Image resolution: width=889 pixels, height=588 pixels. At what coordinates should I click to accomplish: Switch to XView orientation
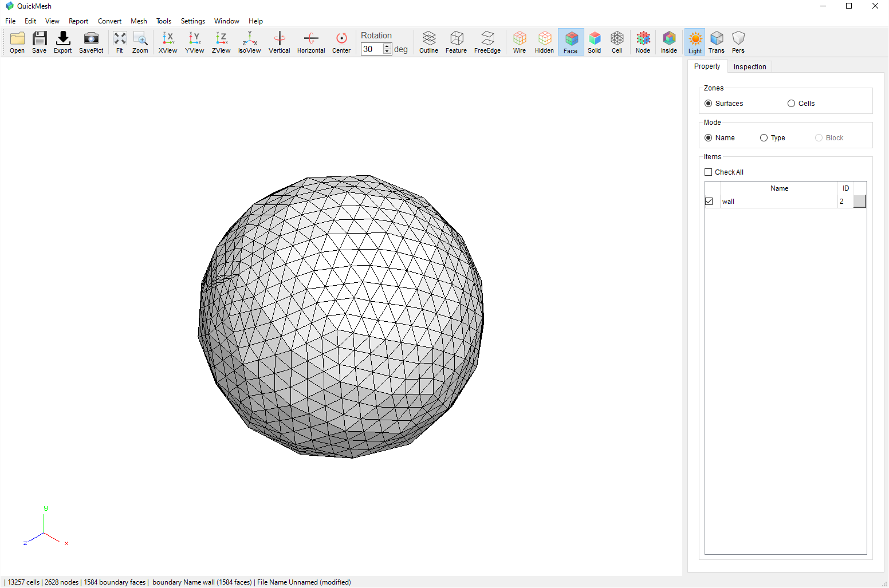coord(168,42)
